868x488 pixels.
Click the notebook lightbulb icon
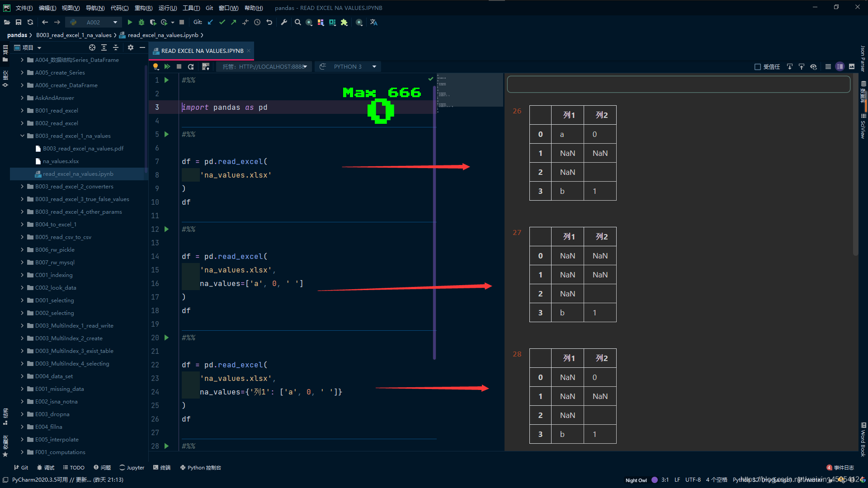[156, 66]
